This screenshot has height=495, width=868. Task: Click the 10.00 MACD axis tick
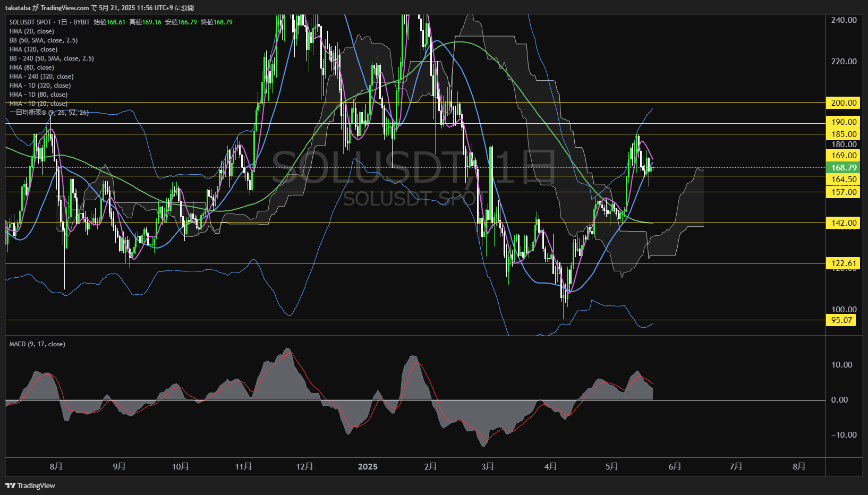click(x=841, y=365)
